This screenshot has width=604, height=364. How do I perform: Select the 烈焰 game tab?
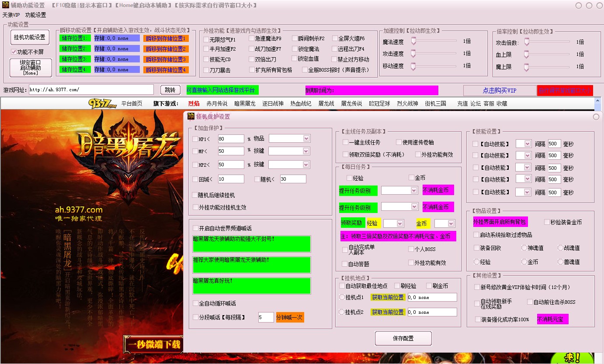pos(194,103)
